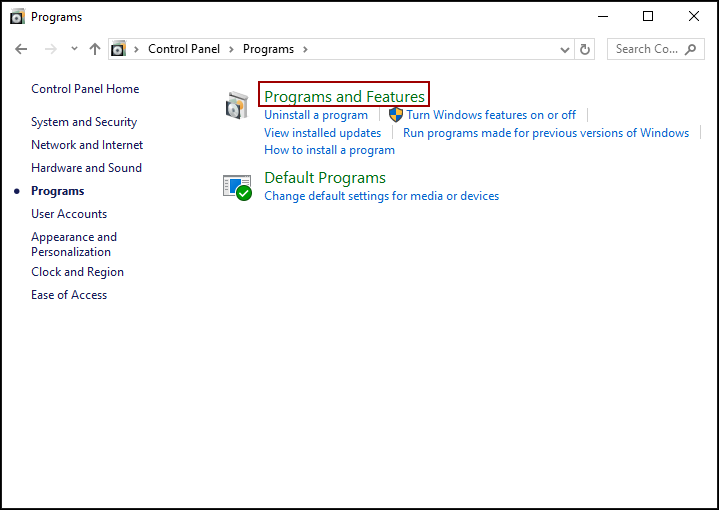Expand the address bar history dropdown

click(564, 50)
